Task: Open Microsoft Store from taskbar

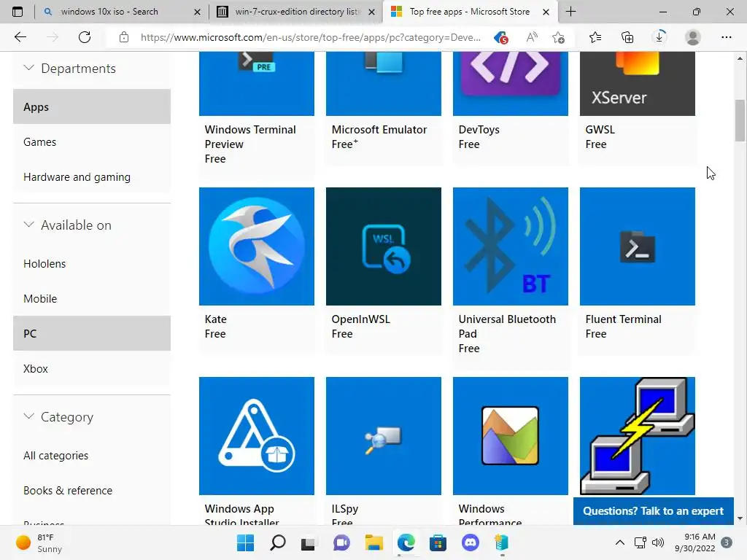Action: point(438,542)
